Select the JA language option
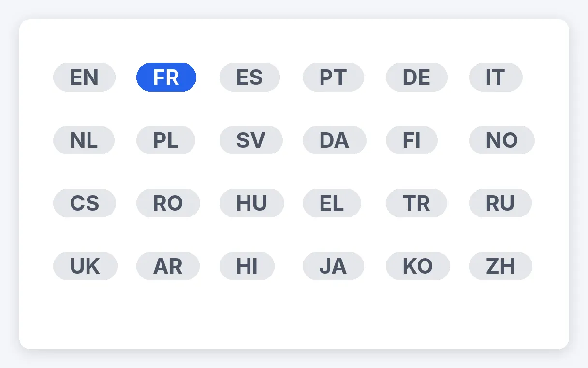 (333, 266)
